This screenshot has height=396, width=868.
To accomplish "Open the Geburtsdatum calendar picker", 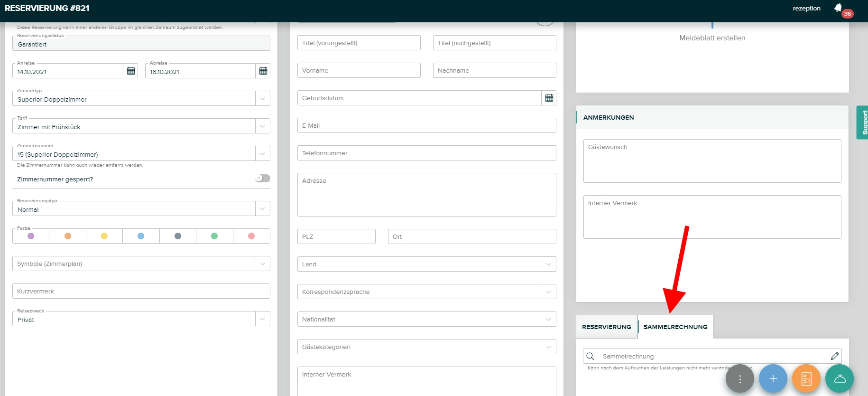I will [549, 98].
